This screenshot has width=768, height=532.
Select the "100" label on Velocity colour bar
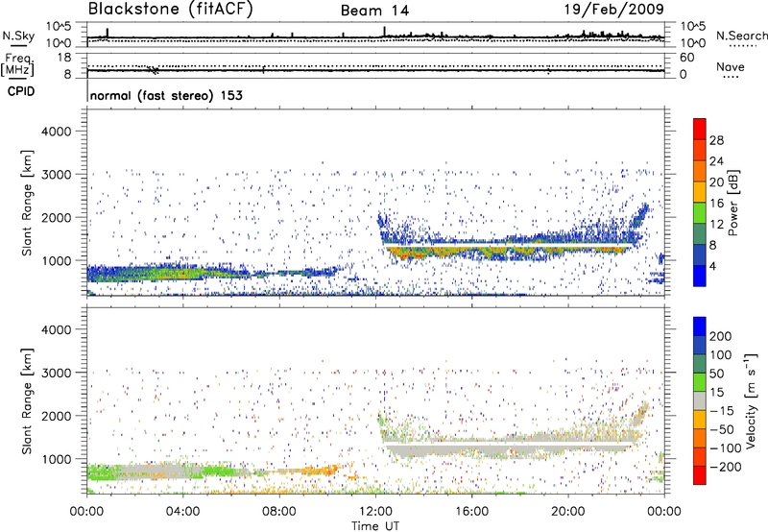[x=721, y=354]
